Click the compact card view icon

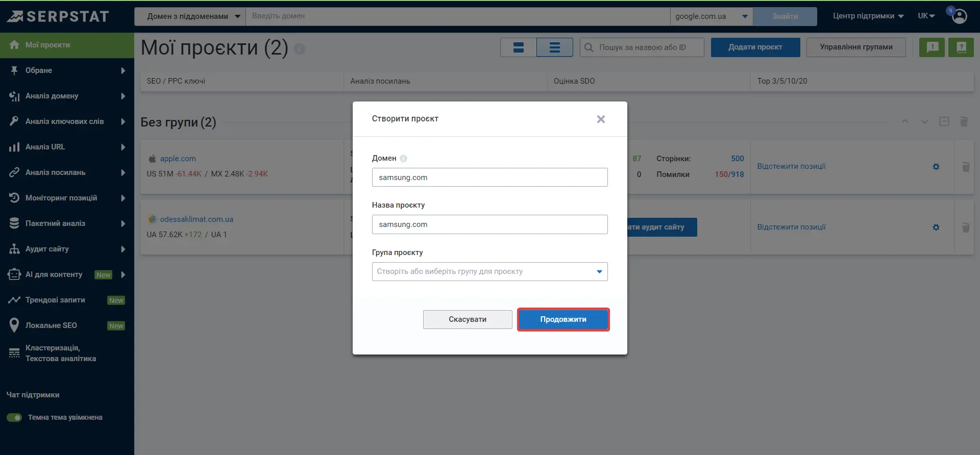[x=519, y=47]
